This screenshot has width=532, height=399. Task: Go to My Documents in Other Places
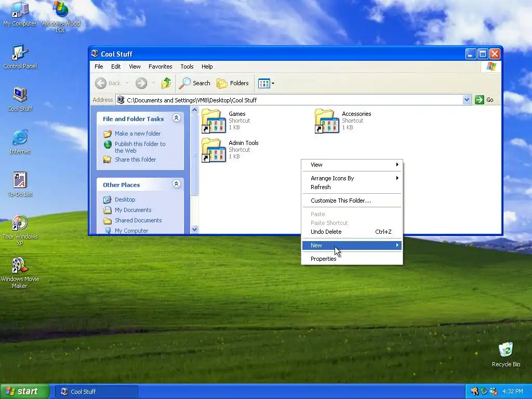click(x=133, y=210)
